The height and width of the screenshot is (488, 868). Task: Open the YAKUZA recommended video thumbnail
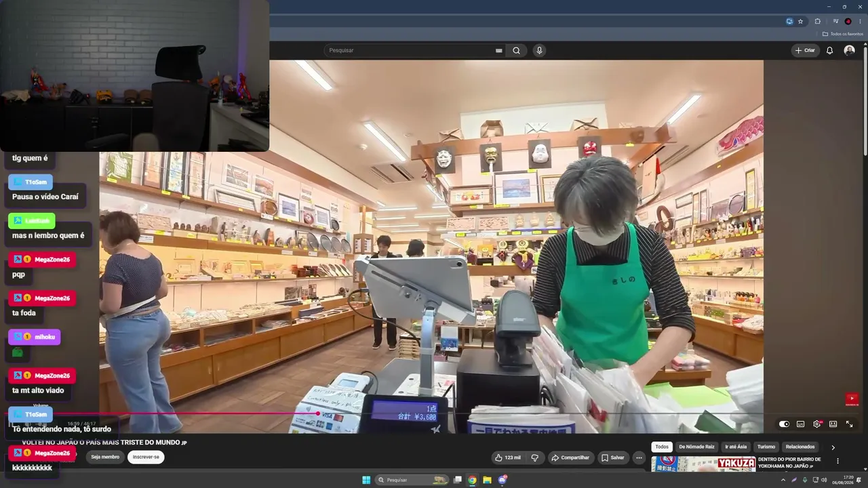703,464
